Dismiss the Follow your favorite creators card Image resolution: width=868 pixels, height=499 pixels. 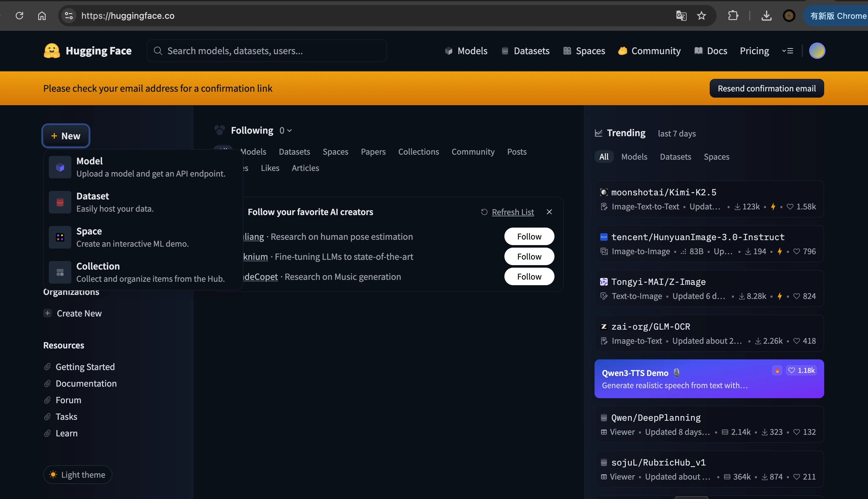549,212
